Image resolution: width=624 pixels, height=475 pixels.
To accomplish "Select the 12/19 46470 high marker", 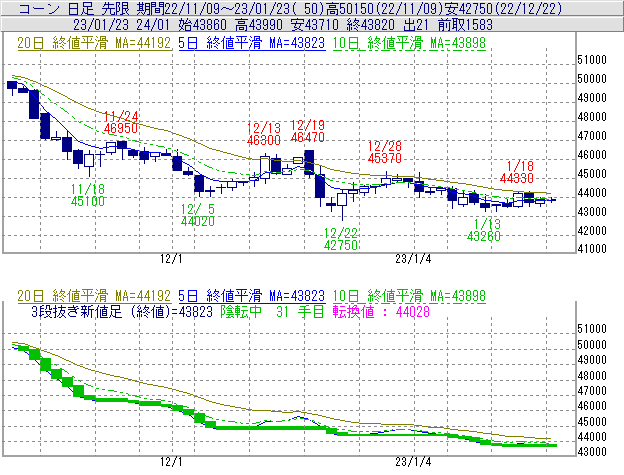I will click(308, 131).
